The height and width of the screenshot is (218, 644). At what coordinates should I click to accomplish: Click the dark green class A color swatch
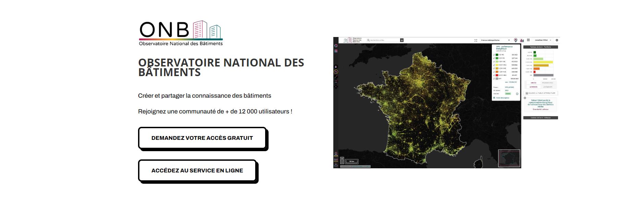[x=497, y=55]
